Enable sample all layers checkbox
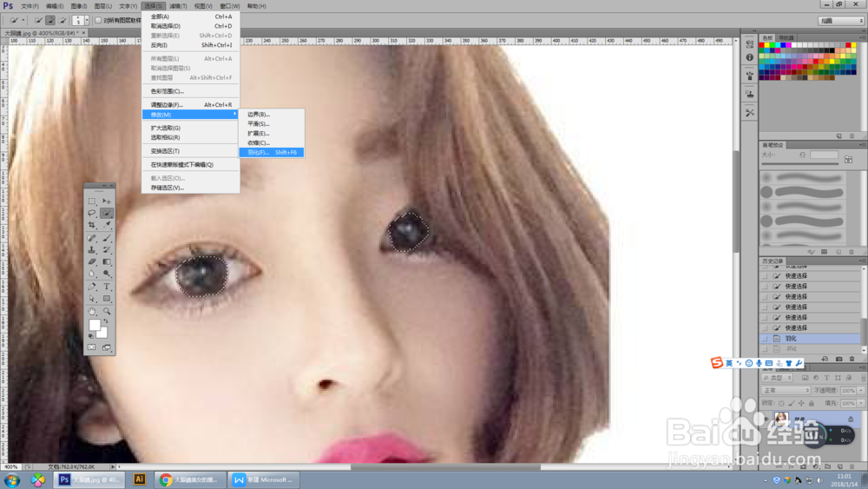The width and height of the screenshot is (868, 489). tap(98, 21)
